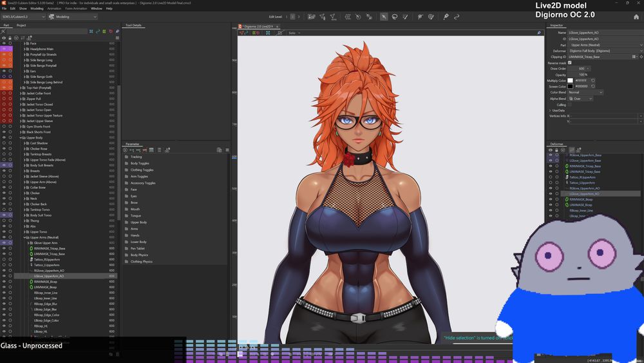Close the Digiorno 2.0 Live2D document tab
The image size is (644, 363).
click(x=277, y=26)
